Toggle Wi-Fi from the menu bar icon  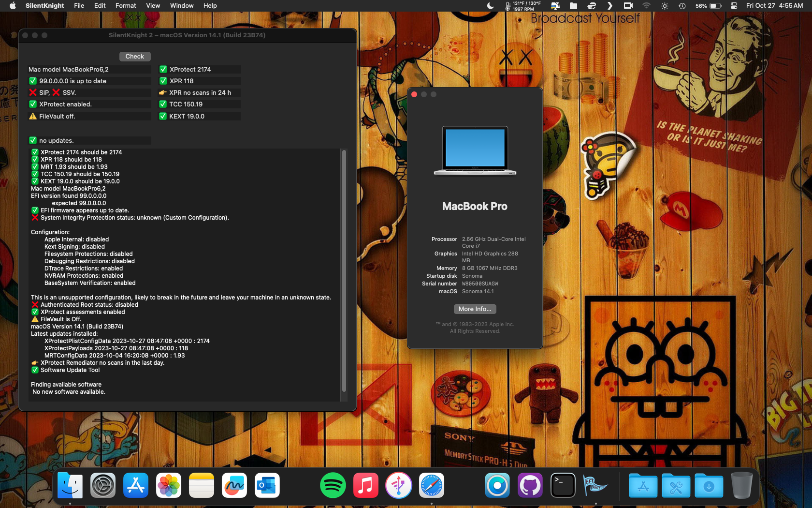pos(646,6)
